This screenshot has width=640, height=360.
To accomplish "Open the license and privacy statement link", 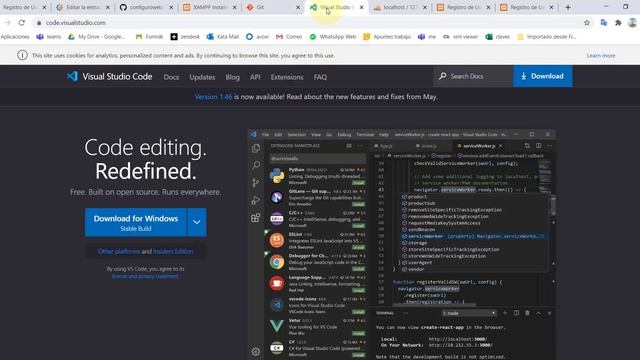I will pyautogui.click(x=145, y=276).
